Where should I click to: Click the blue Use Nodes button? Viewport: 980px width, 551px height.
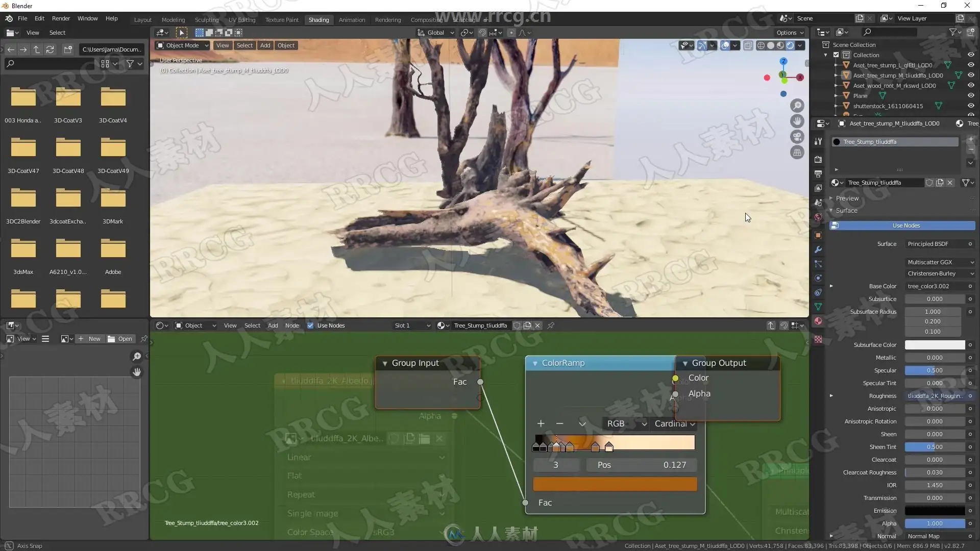coord(906,226)
